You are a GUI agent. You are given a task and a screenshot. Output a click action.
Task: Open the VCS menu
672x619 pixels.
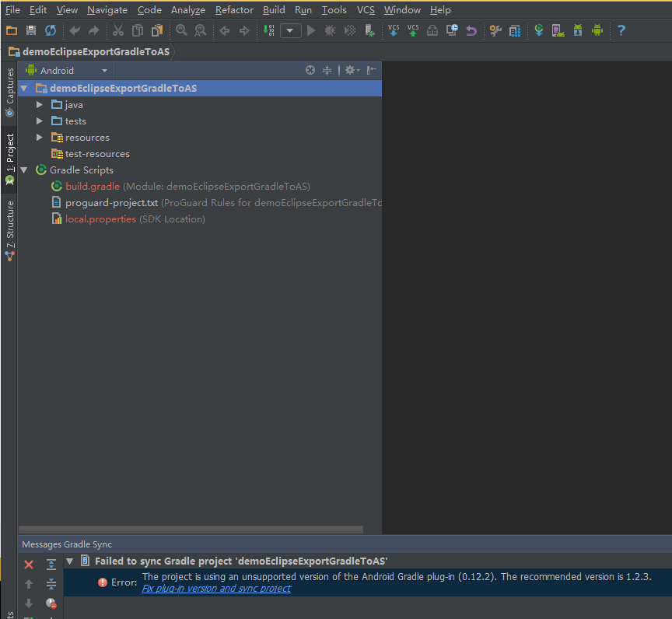366,10
